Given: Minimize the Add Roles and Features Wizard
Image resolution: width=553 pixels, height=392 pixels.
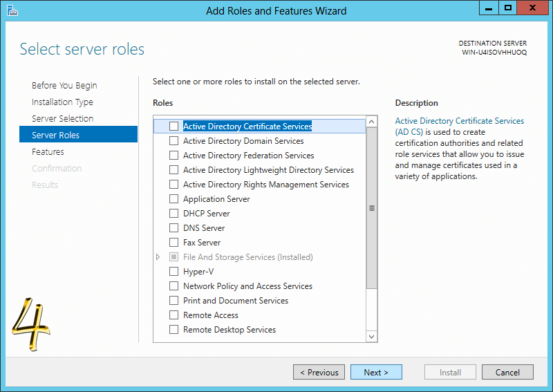Looking at the screenshot, I should pyautogui.click(x=489, y=8).
